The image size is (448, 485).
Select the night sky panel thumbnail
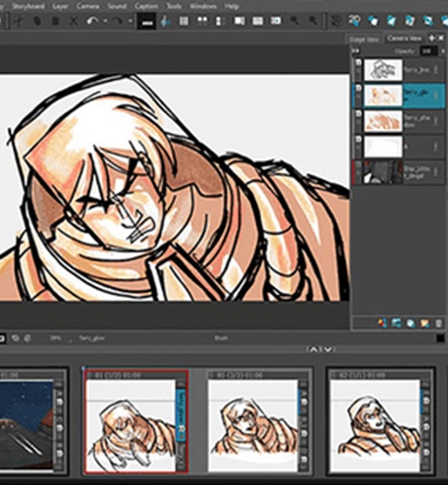[27, 425]
